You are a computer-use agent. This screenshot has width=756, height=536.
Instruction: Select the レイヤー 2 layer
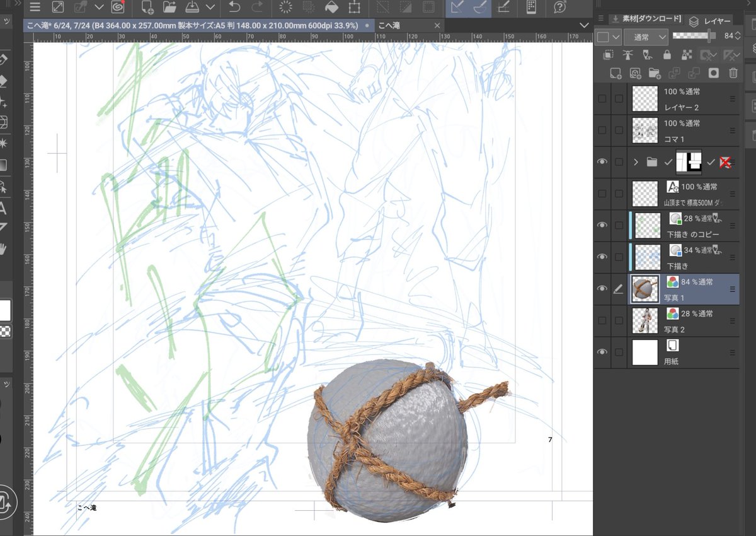point(684,99)
